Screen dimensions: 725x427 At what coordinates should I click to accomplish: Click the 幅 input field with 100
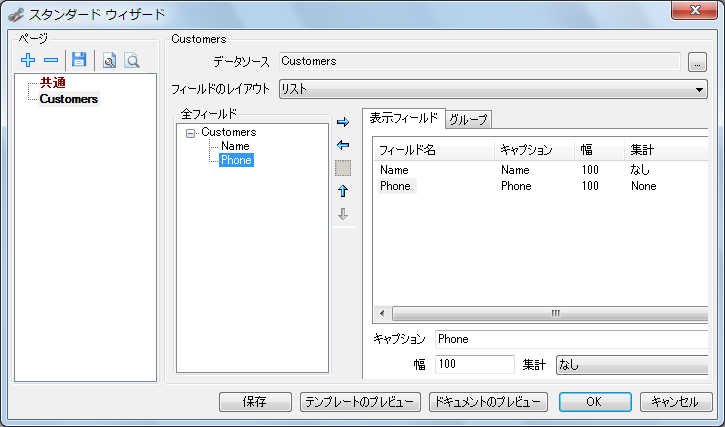[x=474, y=364]
